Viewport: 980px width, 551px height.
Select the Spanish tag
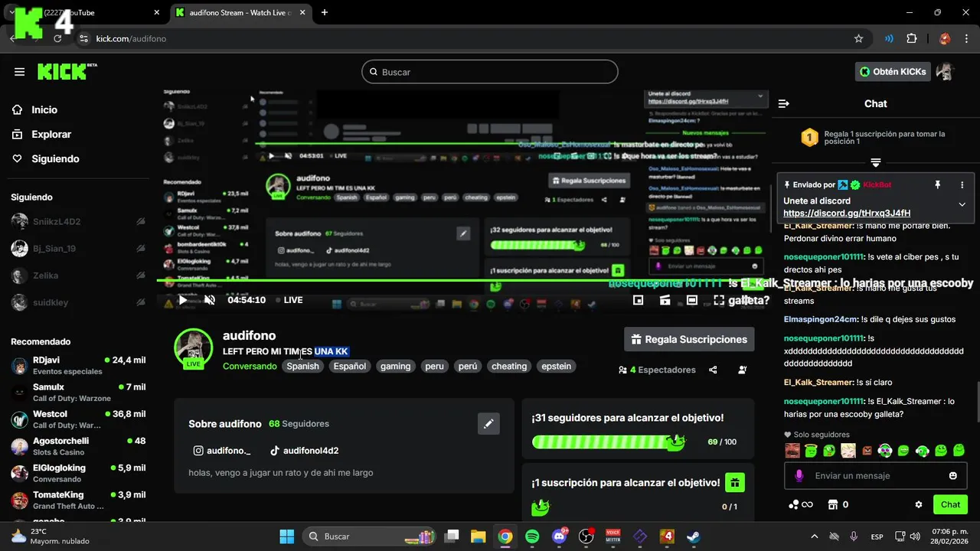click(302, 366)
